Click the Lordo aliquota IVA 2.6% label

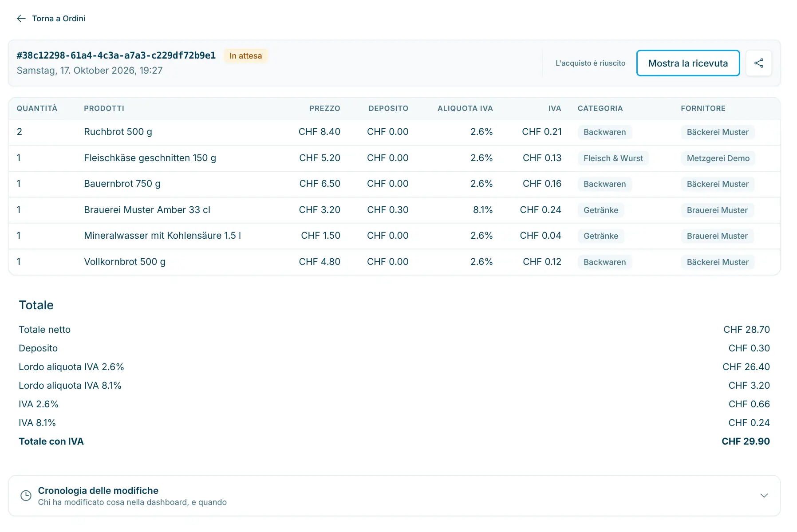[x=71, y=367]
